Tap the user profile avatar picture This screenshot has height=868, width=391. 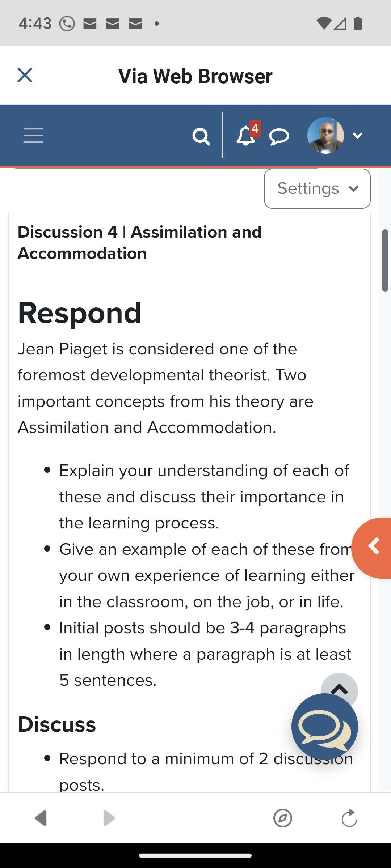click(325, 136)
